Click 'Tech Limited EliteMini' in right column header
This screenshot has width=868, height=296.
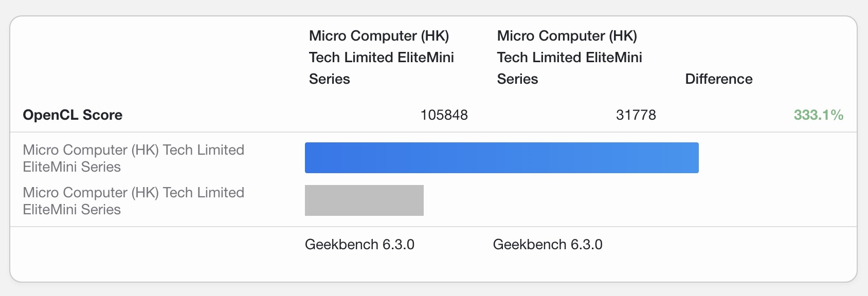click(x=569, y=58)
